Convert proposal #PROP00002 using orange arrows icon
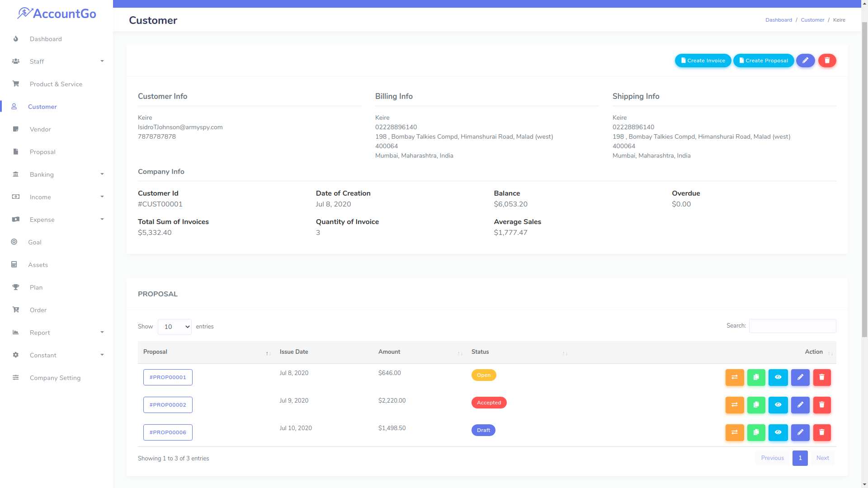This screenshot has height=488, width=868. [735, 405]
